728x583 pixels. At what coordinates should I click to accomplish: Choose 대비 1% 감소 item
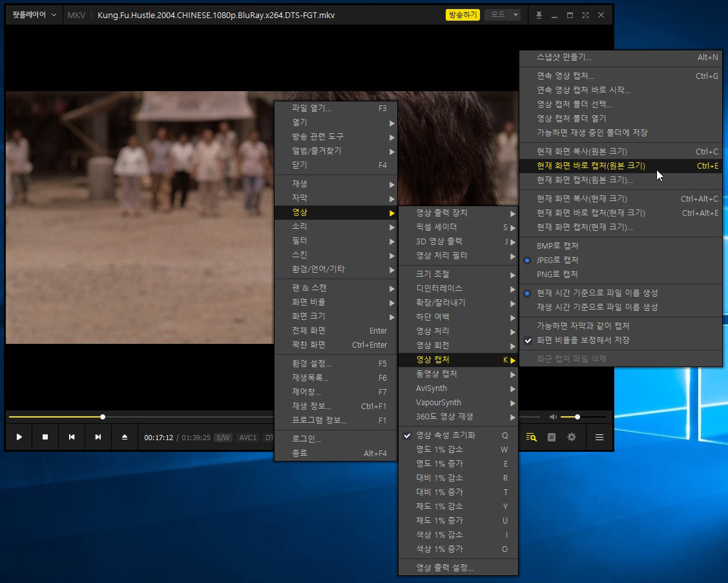458,478
